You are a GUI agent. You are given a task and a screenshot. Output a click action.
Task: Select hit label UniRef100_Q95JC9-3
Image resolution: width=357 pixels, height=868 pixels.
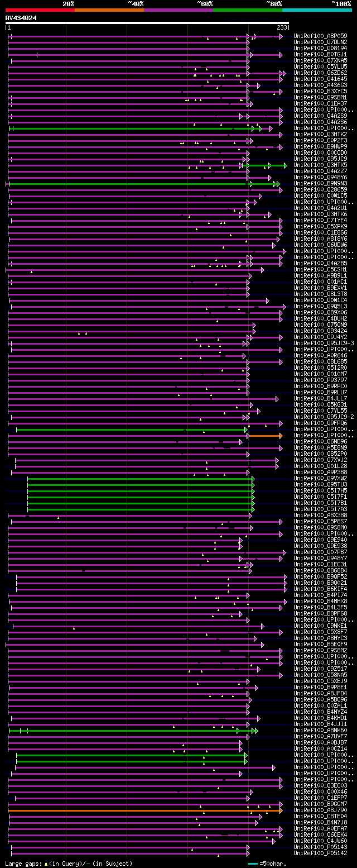pyautogui.click(x=324, y=343)
